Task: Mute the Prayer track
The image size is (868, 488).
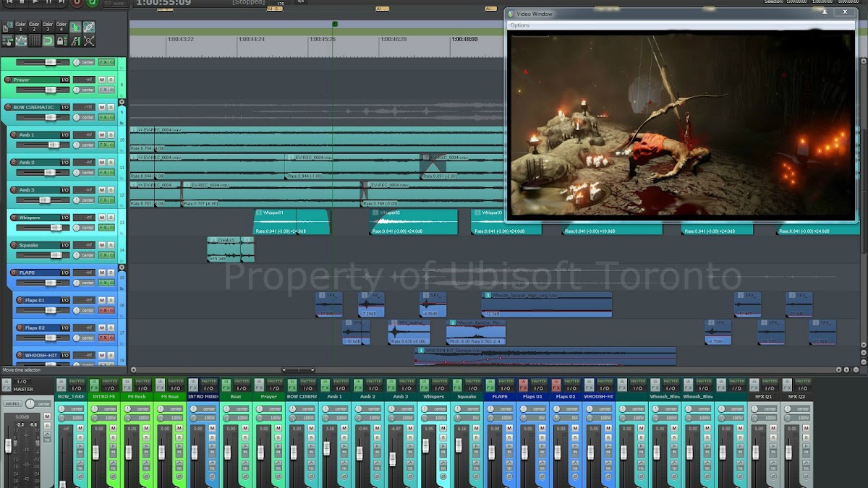Action: coord(102,80)
